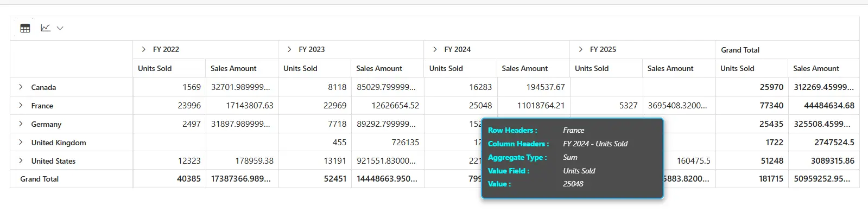Select the Grand Total column header
The width and height of the screenshot is (868, 213).
tap(787, 50)
